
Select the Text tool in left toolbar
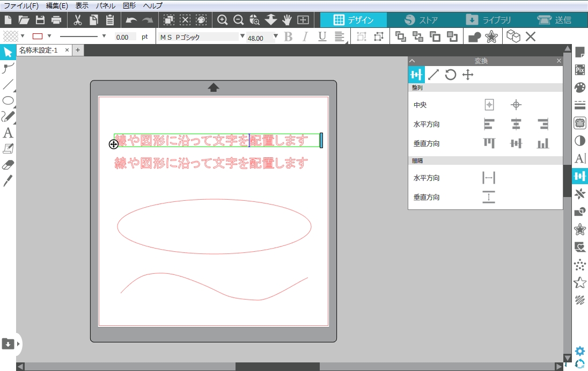[x=8, y=133]
